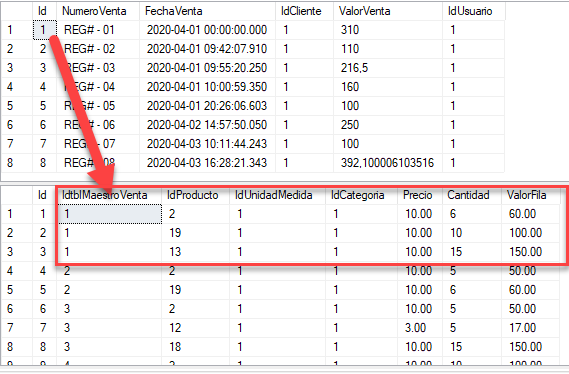Select the Cantidad column header

click(x=472, y=195)
